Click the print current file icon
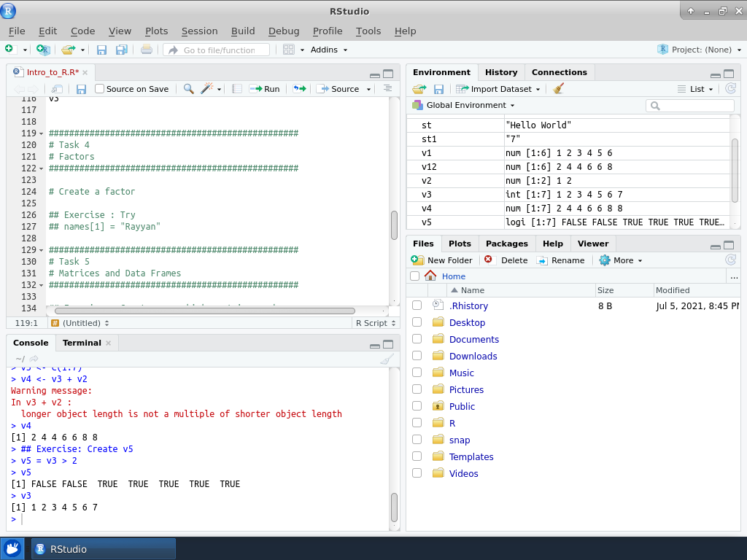This screenshot has width=747, height=560. tap(147, 50)
